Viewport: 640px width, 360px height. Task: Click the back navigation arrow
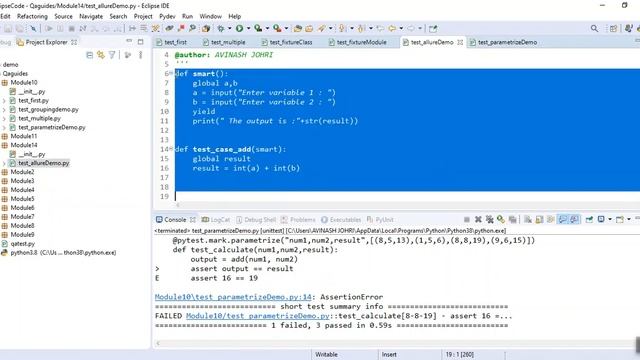(x=392, y=29)
